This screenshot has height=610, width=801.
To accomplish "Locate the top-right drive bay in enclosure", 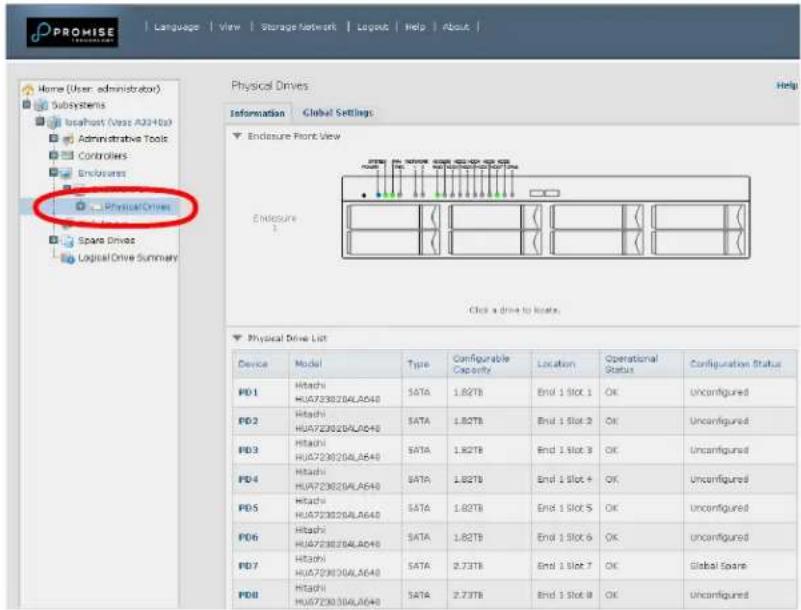I will (x=698, y=217).
